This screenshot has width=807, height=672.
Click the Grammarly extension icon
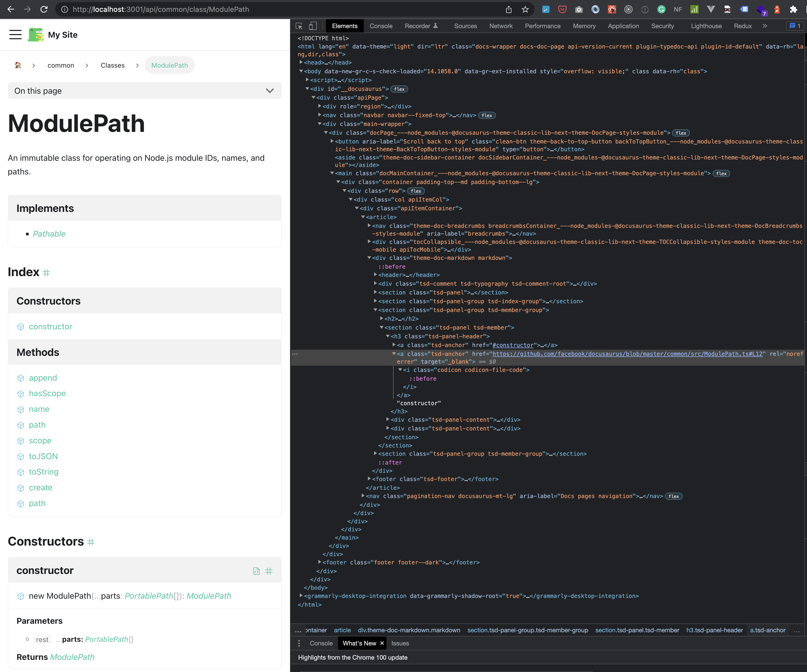[661, 9]
